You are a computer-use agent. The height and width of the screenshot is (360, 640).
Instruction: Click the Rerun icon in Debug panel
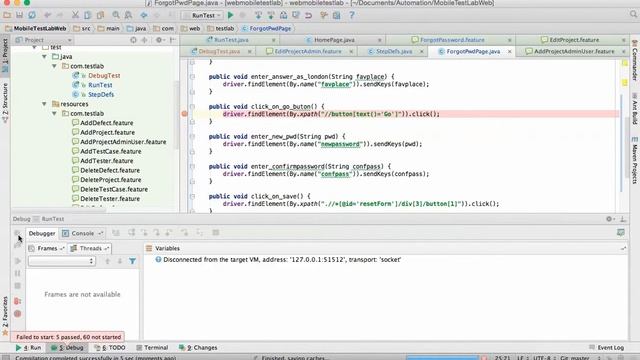17,233
